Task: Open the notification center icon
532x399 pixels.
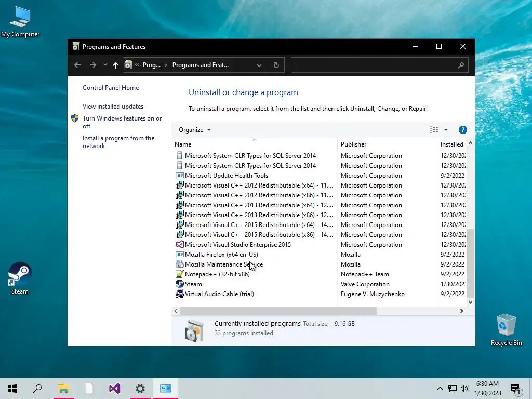Action: pyautogui.click(x=515, y=389)
